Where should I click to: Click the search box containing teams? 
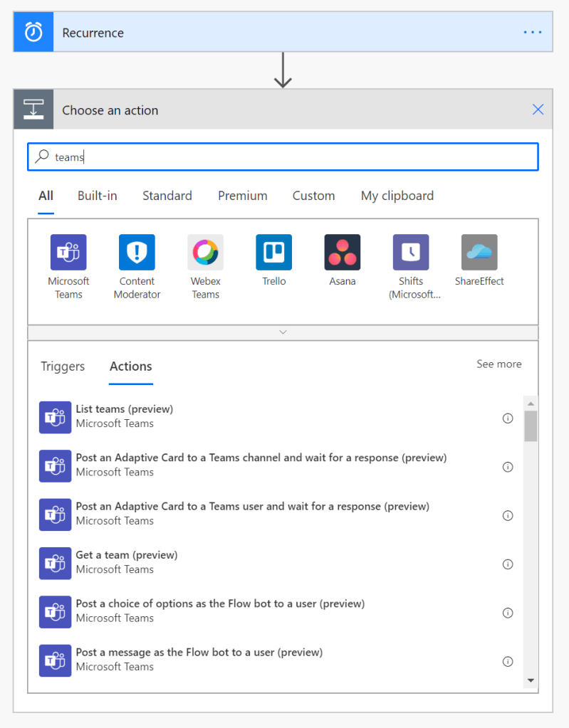(x=283, y=157)
